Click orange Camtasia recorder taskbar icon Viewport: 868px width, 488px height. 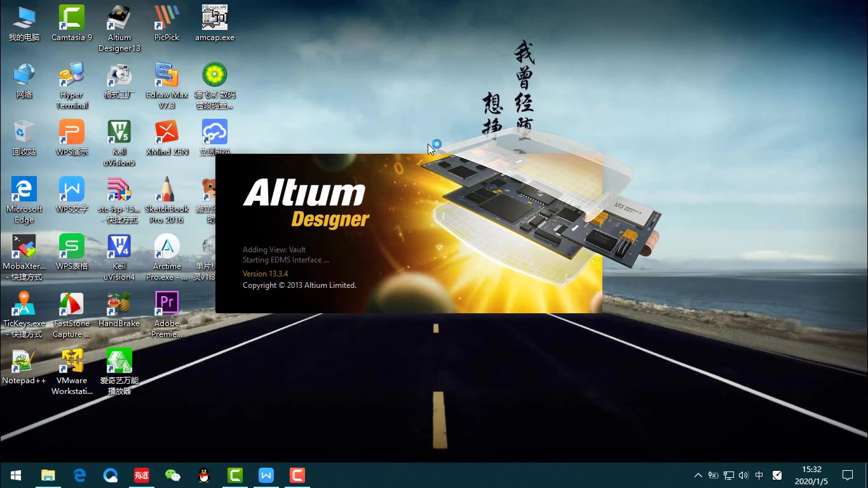[297, 475]
